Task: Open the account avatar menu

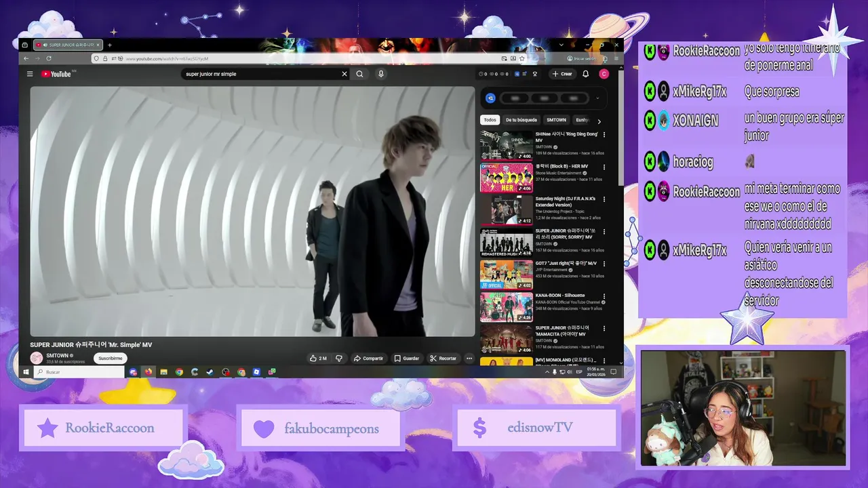Action: coord(604,74)
